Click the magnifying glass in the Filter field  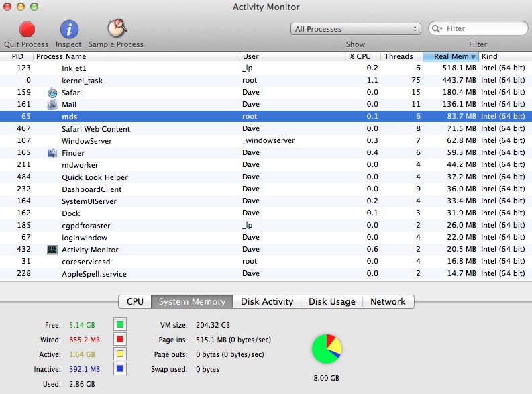point(437,28)
